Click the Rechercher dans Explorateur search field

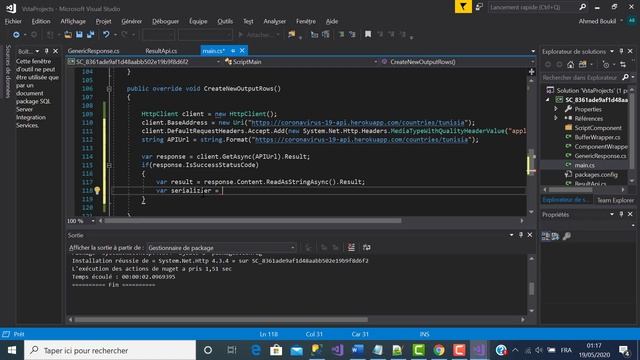(x=581, y=77)
